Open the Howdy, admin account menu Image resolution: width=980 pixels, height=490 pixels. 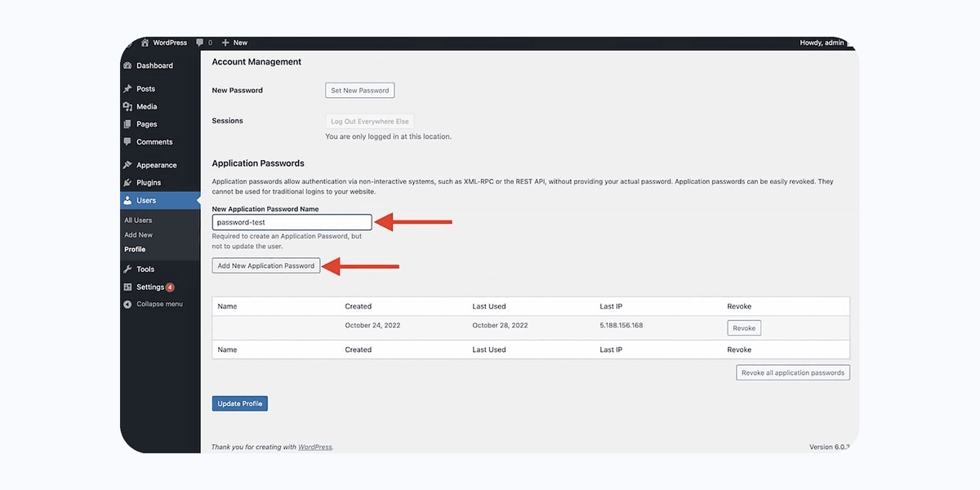(822, 42)
